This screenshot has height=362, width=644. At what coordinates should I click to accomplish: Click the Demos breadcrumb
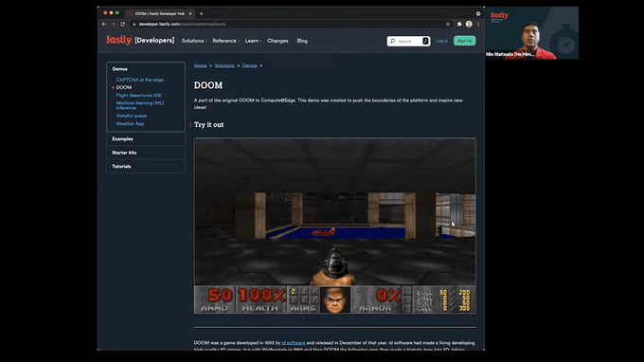[x=249, y=65]
